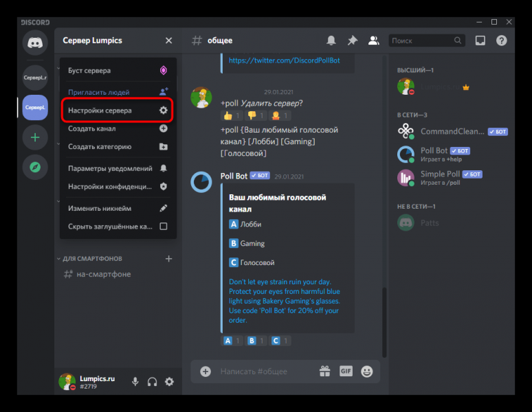Viewport: 532px width, 412px height.
Task: Click Poll Bot avatar in chat
Action: click(201, 182)
